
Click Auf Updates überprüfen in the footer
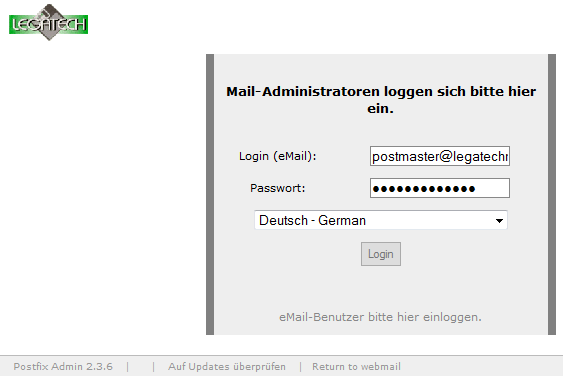[227, 367]
